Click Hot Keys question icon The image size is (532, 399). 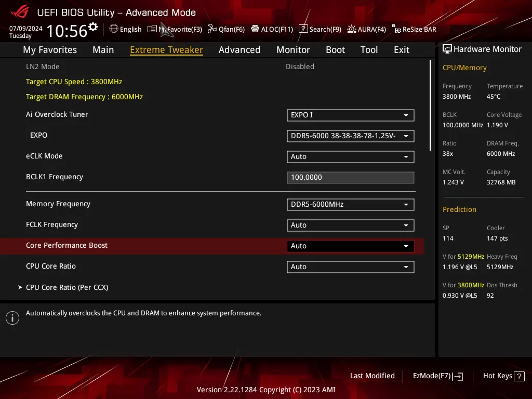(519, 376)
